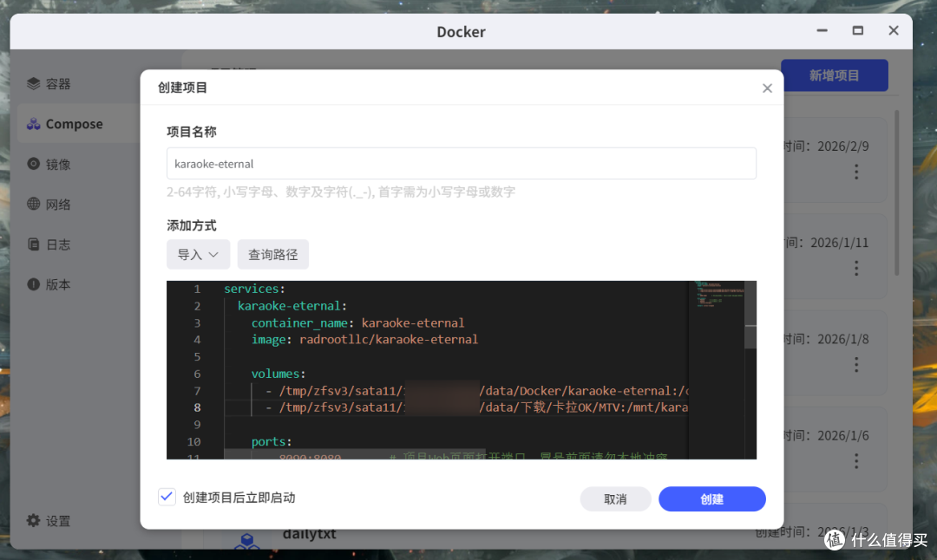Click the 网络 globe icon
The height and width of the screenshot is (560, 937).
point(34,204)
